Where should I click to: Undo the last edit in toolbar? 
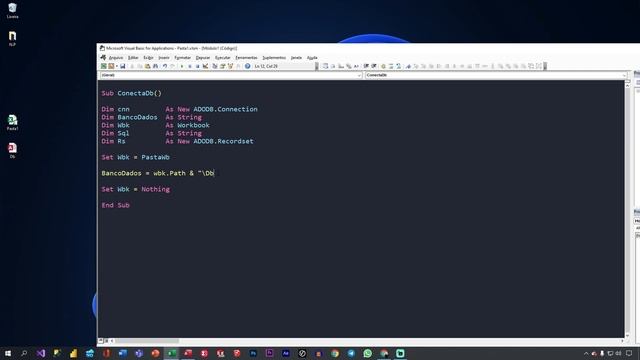tap(164, 66)
